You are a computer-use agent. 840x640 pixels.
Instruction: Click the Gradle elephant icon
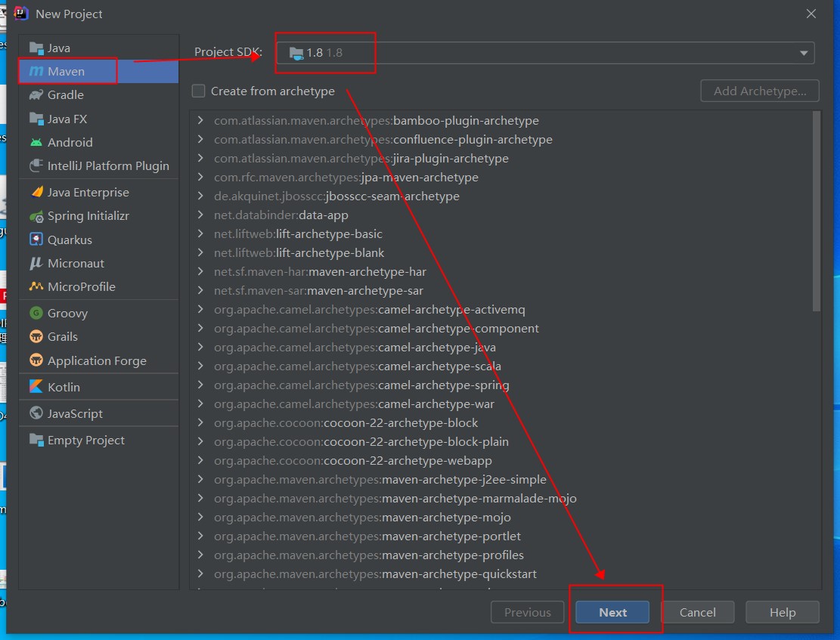pyautogui.click(x=36, y=94)
